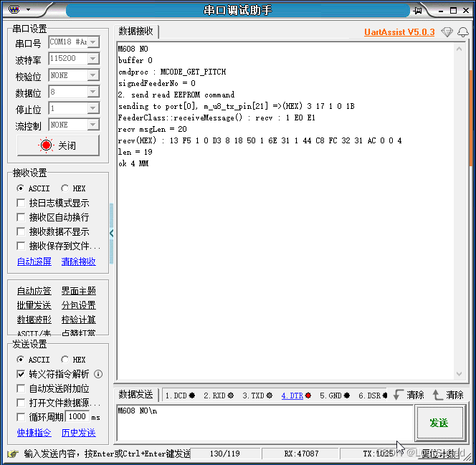
Task: Click the 6. DSR signal indicator
Action: [x=373, y=396]
